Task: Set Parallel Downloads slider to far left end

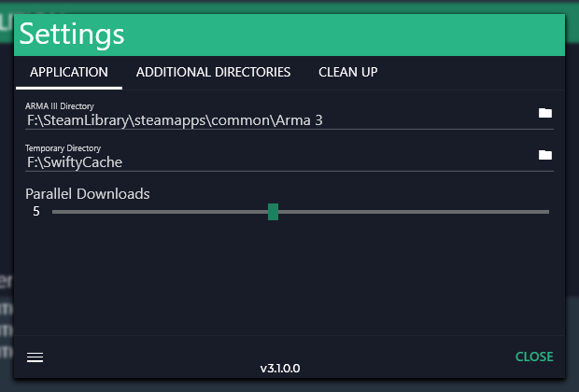Action: [54, 212]
